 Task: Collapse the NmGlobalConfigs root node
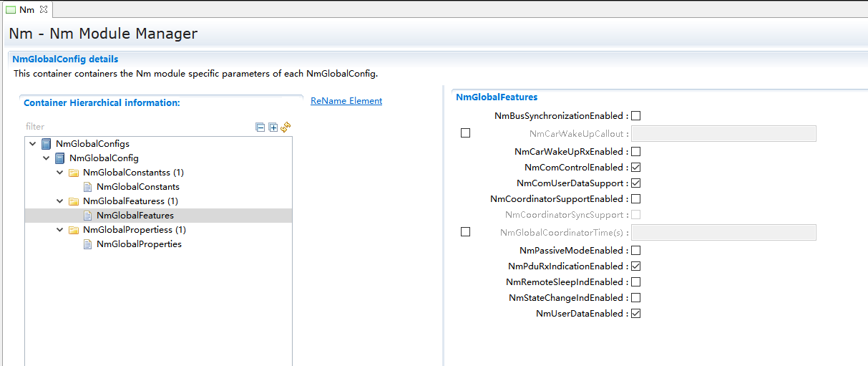(32, 144)
